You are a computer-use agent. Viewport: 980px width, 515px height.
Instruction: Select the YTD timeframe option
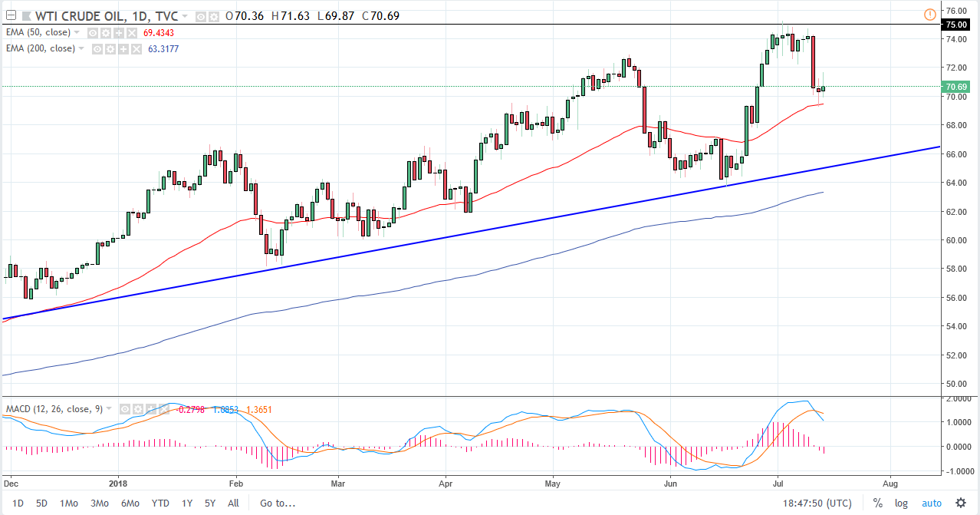pyautogui.click(x=160, y=503)
